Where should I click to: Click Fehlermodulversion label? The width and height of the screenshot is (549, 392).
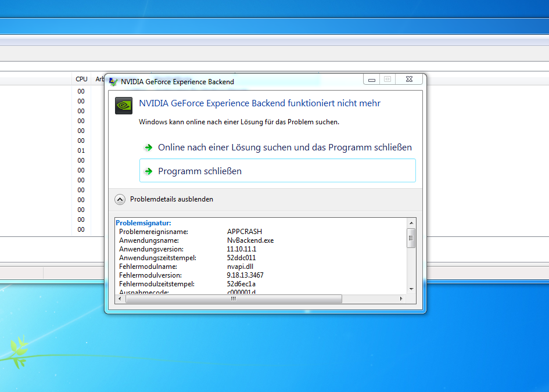click(150, 275)
